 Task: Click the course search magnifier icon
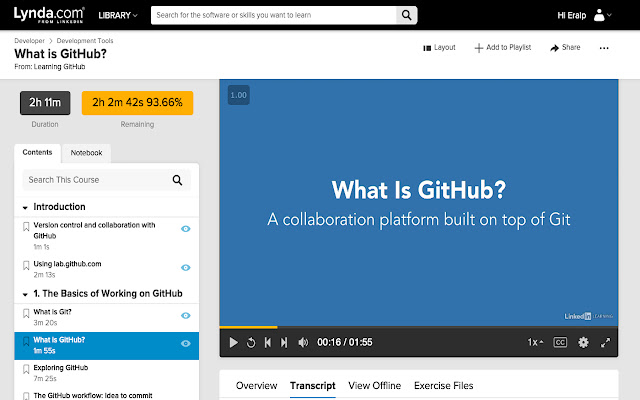177,180
